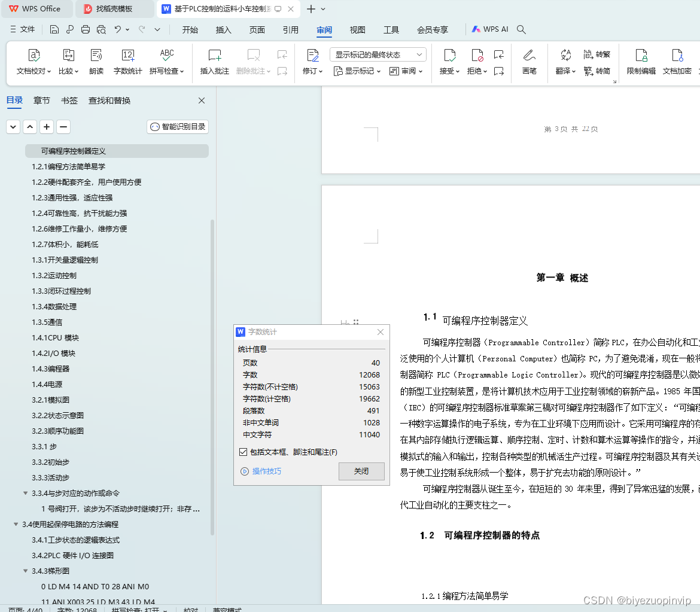The image size is (700, 612).
Task: Collapse the 3.4使用起保停电路的方法编程 outline item
Action: pos(16,525)
